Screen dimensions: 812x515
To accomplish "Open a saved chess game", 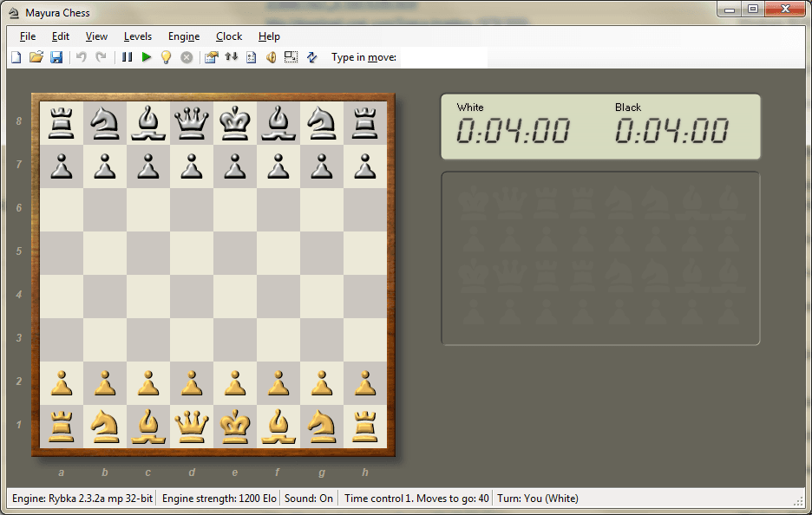I will pyautogui.click(x=36, y=56).
